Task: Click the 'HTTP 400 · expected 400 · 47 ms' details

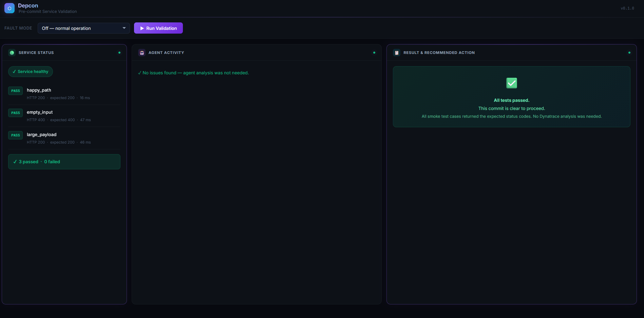Action: click(x=59, y=120)
